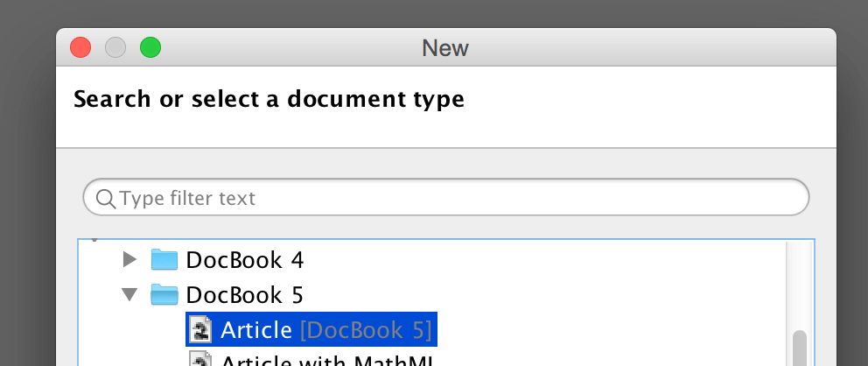Close the New dialog with the red button
868x366 pixels.
[x=80, y=47]
